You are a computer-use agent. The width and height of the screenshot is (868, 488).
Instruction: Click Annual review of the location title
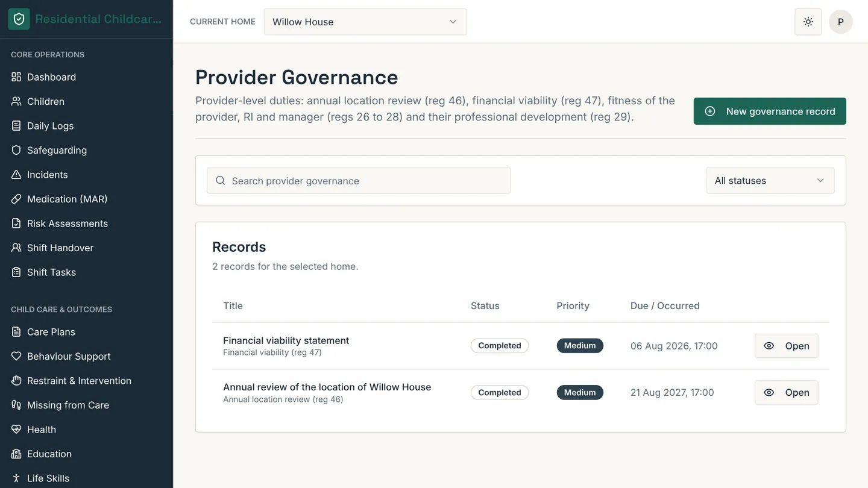[x=327, y=387]
